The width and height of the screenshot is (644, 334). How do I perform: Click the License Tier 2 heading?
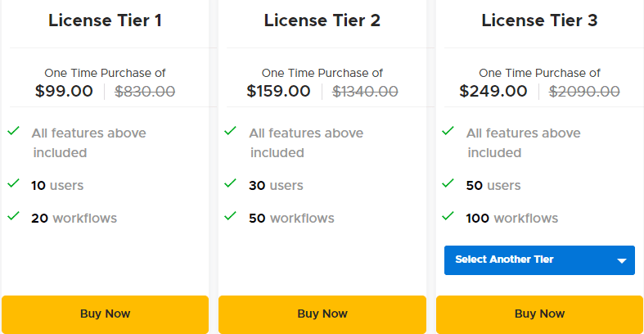pos(322,20)
